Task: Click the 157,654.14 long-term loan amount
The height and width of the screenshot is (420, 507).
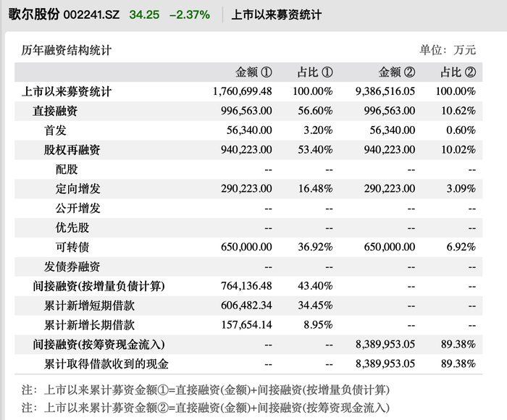Action: 247,324
